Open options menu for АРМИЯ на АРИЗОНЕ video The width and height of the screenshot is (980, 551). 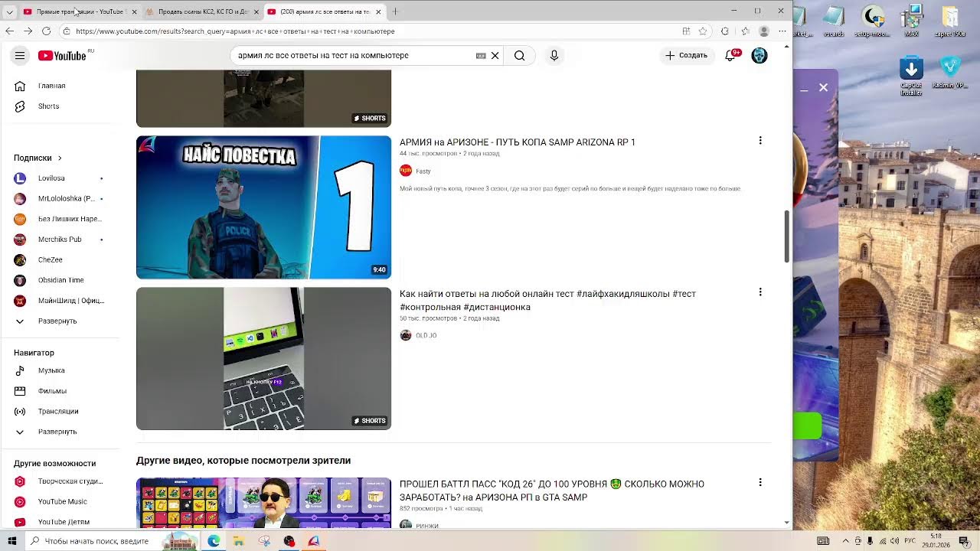(760, 141)
